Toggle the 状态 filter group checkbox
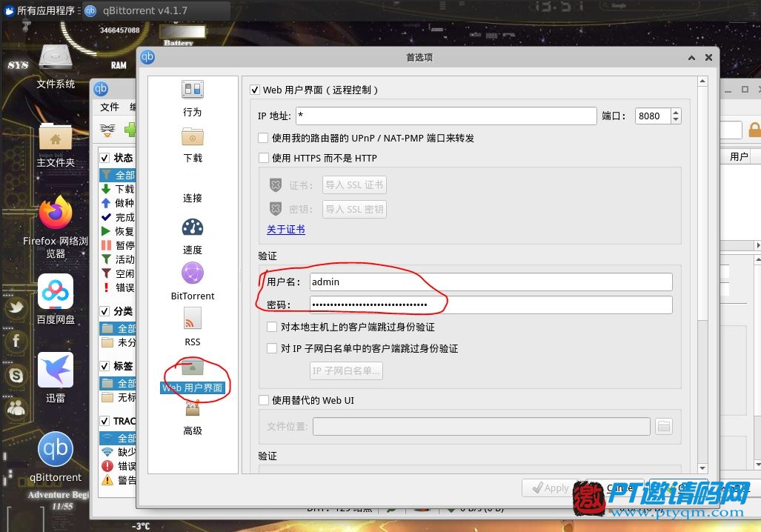Image resolution: width=761 pixels, height=532 pixels. 104,158
